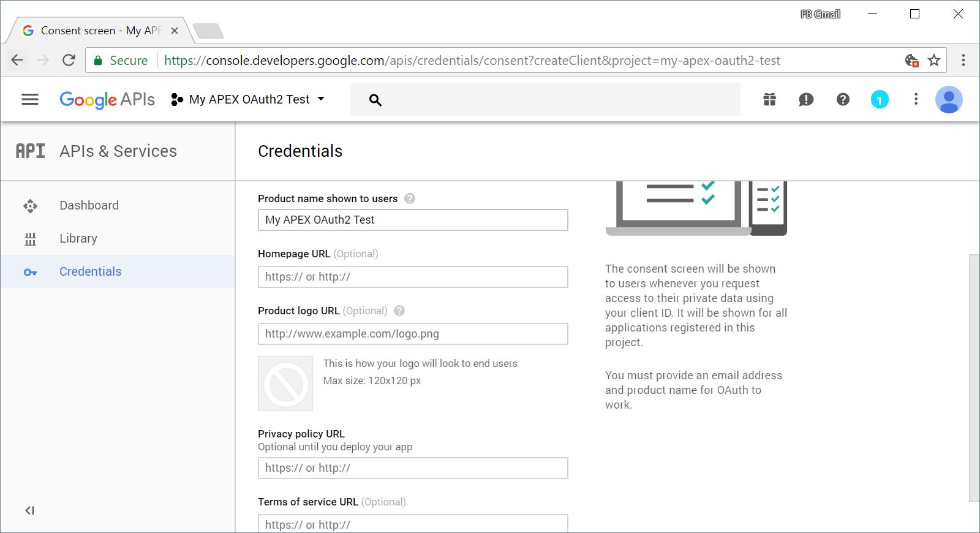Collapse the sidebar with the bottom arrow
Image resolution: width=980 pixels, height=533 pixels.
tap(29, 510)
